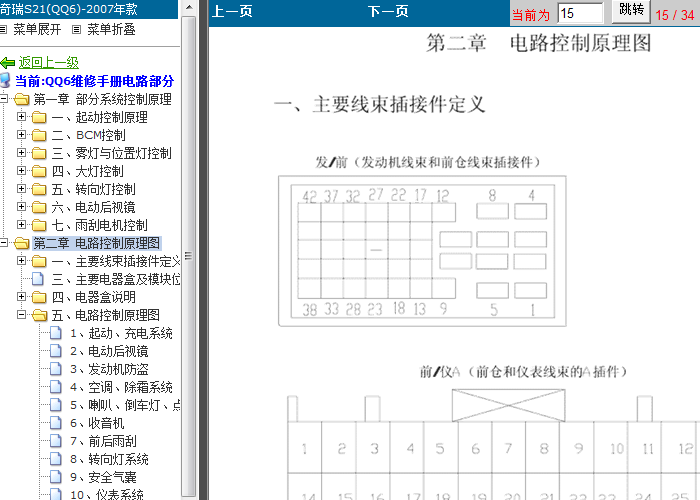The width and height of the screenshot is (700, 500).
Task: Click page icon of 三、主要电器盒及模块位
Action: (38, 279)
